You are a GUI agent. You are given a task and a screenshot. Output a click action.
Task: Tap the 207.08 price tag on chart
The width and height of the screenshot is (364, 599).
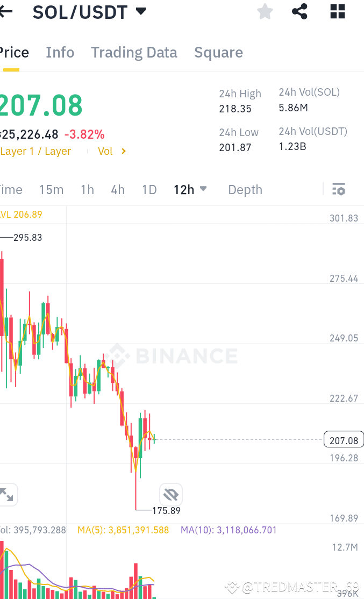(x=344, y=439)
